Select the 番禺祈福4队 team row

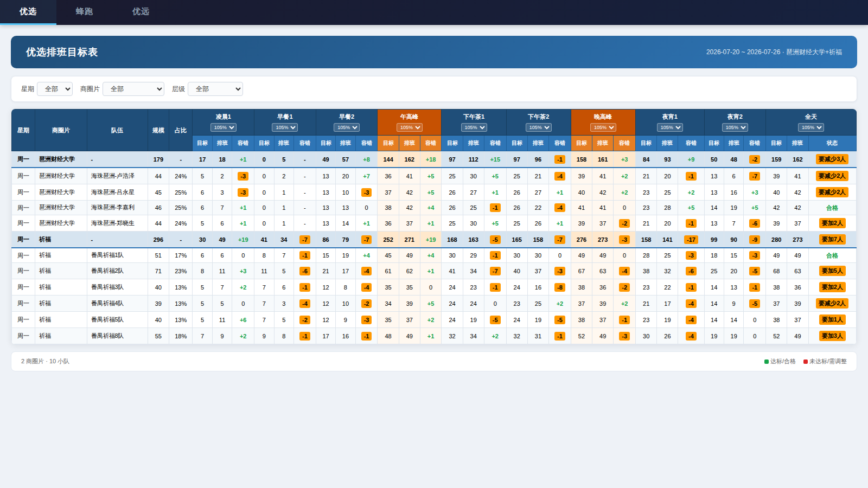point(434,304)
